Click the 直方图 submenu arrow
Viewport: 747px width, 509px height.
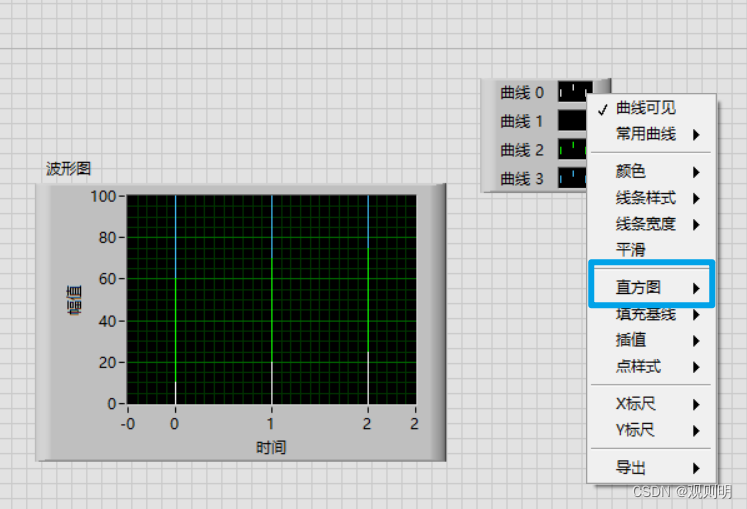696,288
